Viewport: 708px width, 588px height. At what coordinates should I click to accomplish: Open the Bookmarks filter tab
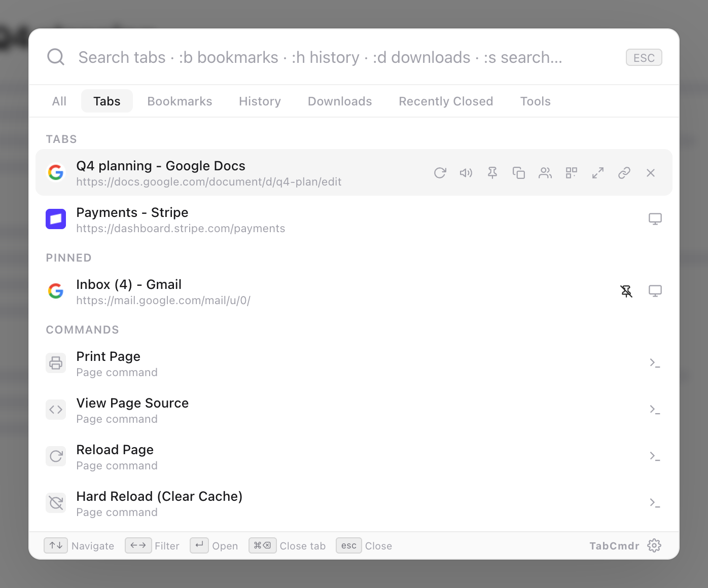pos(180,101)
